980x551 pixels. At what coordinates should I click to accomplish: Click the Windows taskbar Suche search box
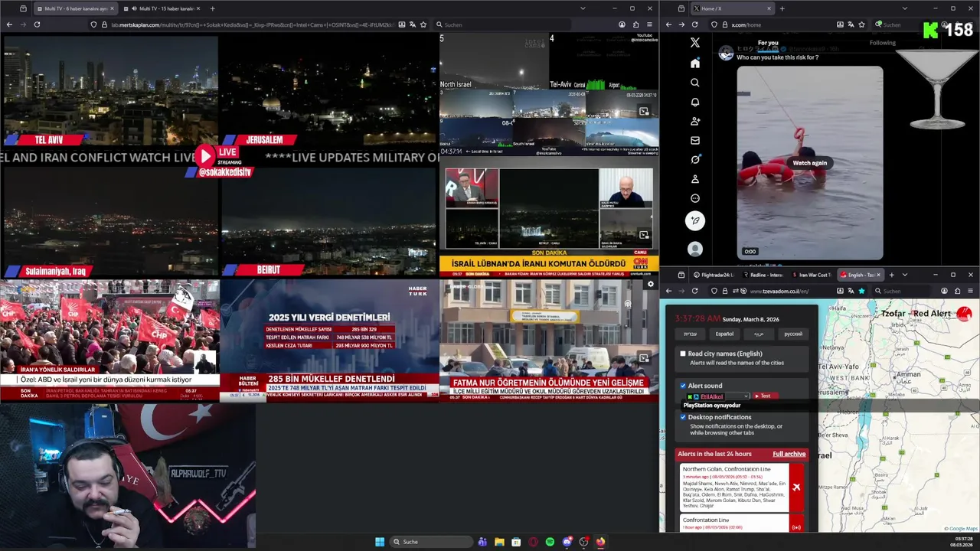pyautogui.click(x=431, y=542)
